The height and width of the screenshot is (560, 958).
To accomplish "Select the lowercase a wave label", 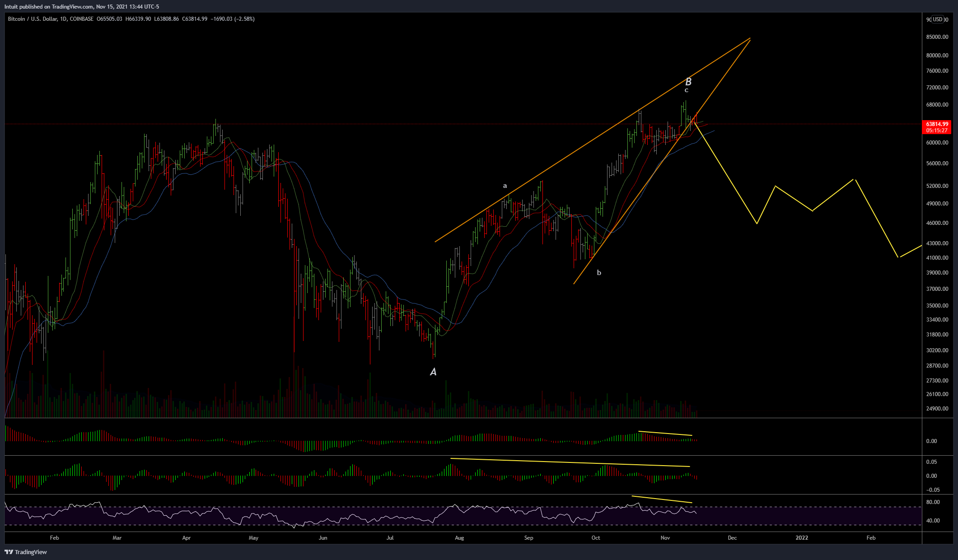I will pos(505,186).
